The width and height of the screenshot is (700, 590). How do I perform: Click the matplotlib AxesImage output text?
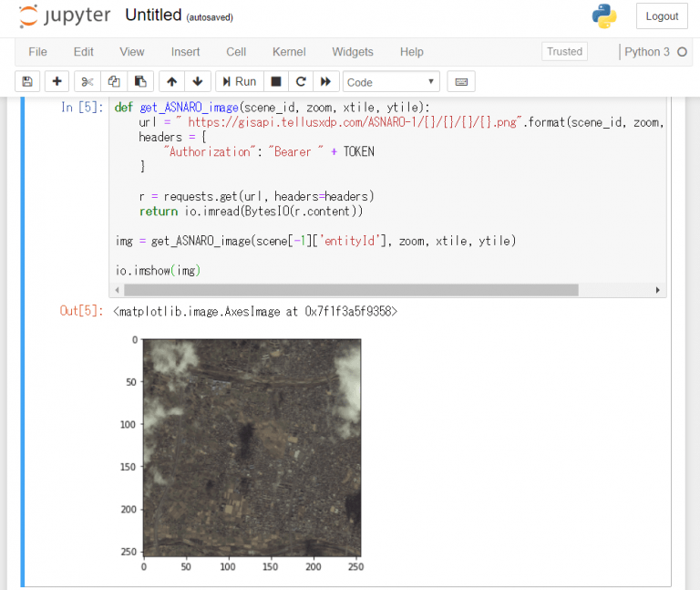coord(255,311)
